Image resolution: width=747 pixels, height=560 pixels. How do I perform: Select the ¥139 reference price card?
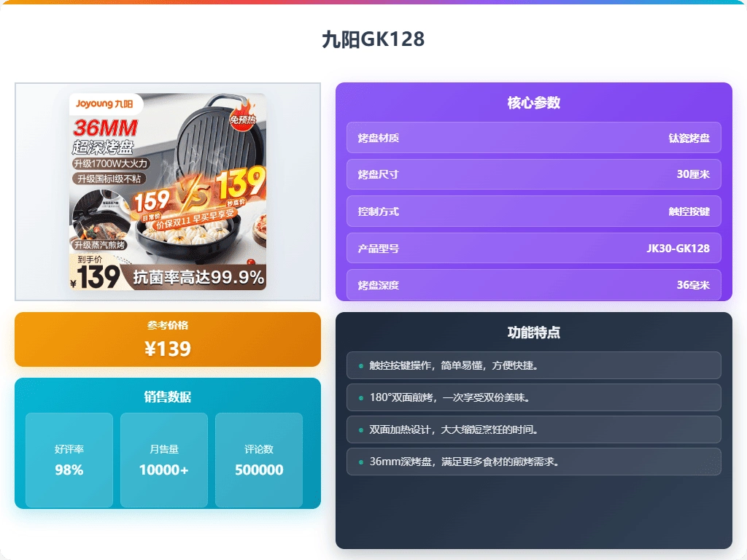pos(168,340)
